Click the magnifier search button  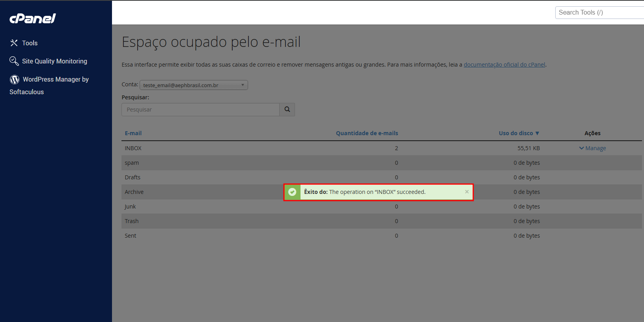pyautogui.click(x=287, y=110)
